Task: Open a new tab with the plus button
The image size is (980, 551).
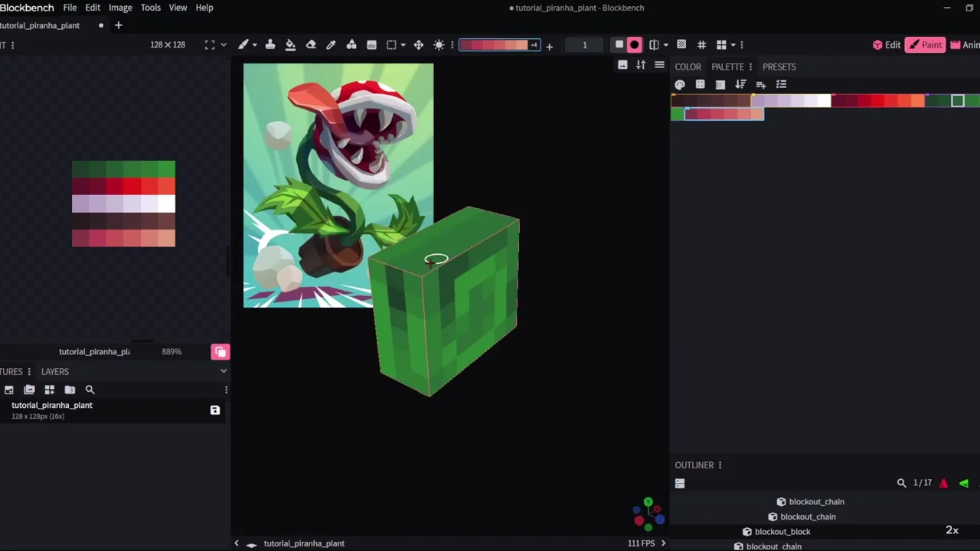Action: (118, 25)
